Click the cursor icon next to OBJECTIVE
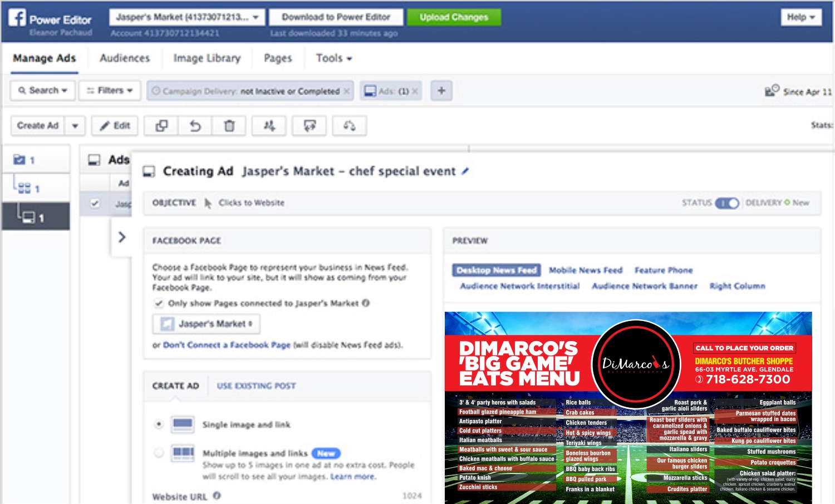835x504 pixels. pos(208,203)
